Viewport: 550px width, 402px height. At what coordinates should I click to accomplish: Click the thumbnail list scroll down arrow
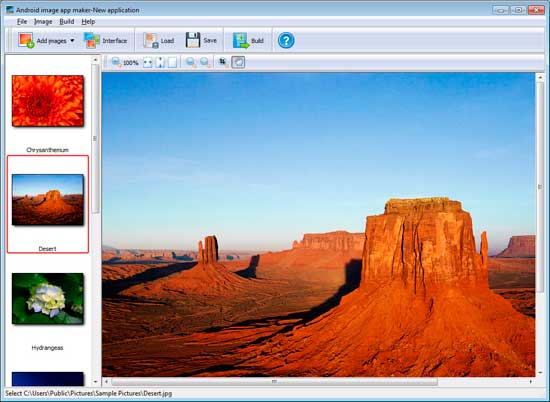95,382
